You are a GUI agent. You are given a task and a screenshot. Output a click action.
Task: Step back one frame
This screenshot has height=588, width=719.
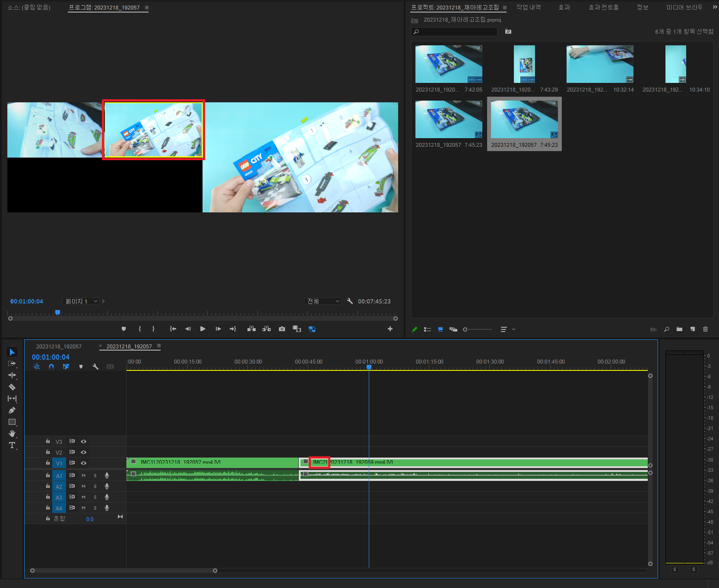click(188, 329)
